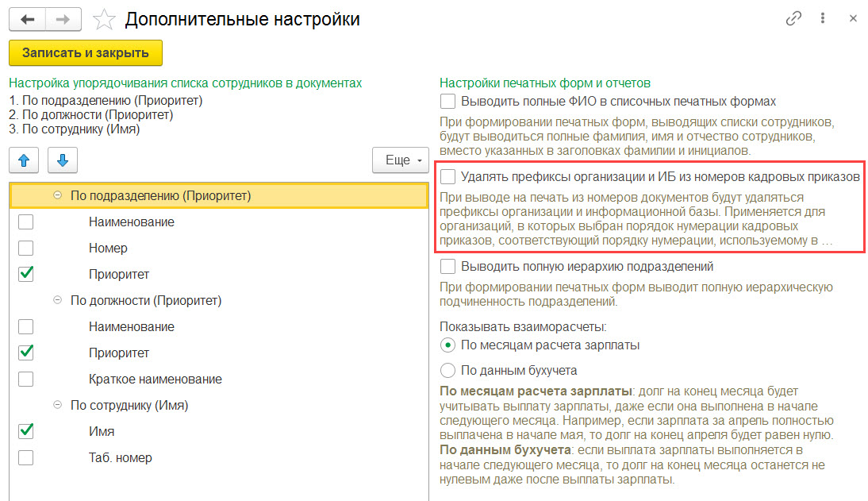
Task: Open the three-dot more options menu
Action: [x=823, y=18]
